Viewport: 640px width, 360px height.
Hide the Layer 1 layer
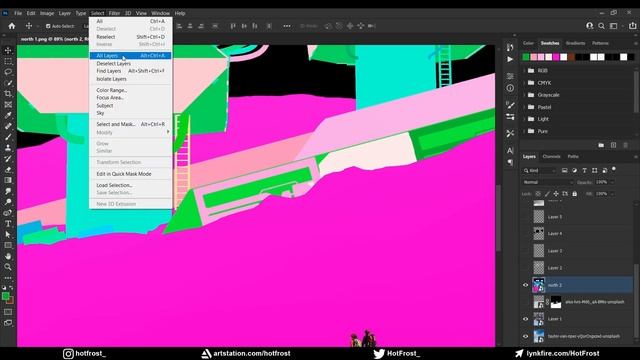tap(526, 319)
